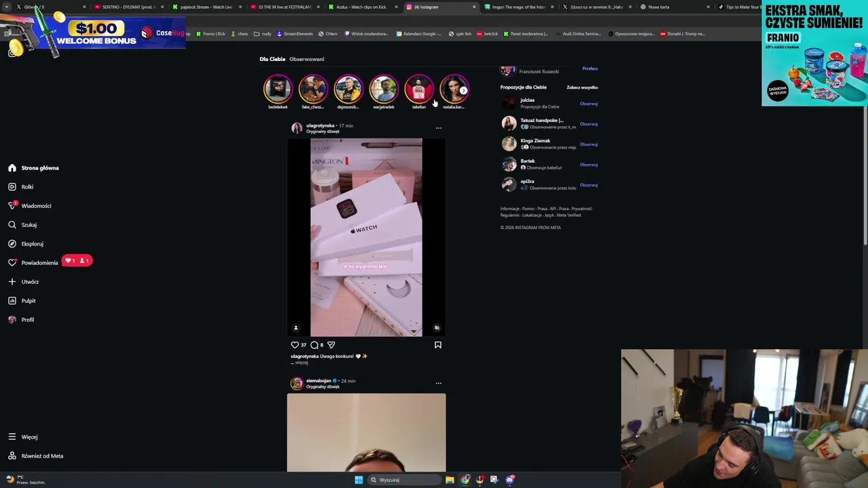Viewport: 868px width, 488px height.
Task: Switch to SENTINO - DYLEMAT browser tab
Action: 128,7
